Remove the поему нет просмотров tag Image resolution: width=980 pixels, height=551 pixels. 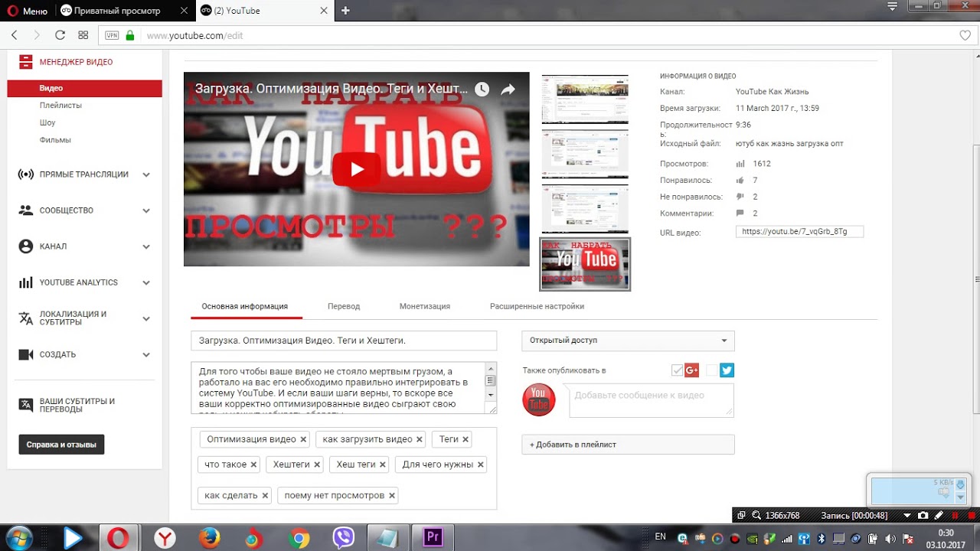(392, 496)
